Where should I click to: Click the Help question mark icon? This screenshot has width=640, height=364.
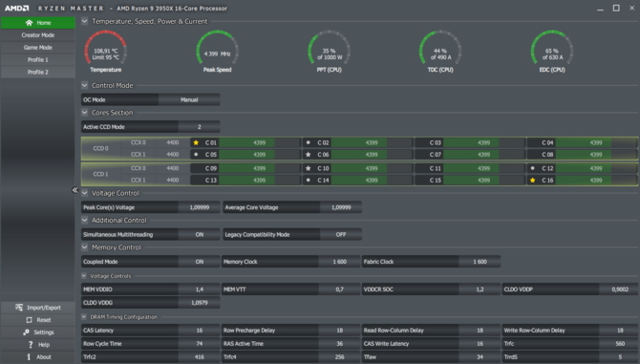31,344
